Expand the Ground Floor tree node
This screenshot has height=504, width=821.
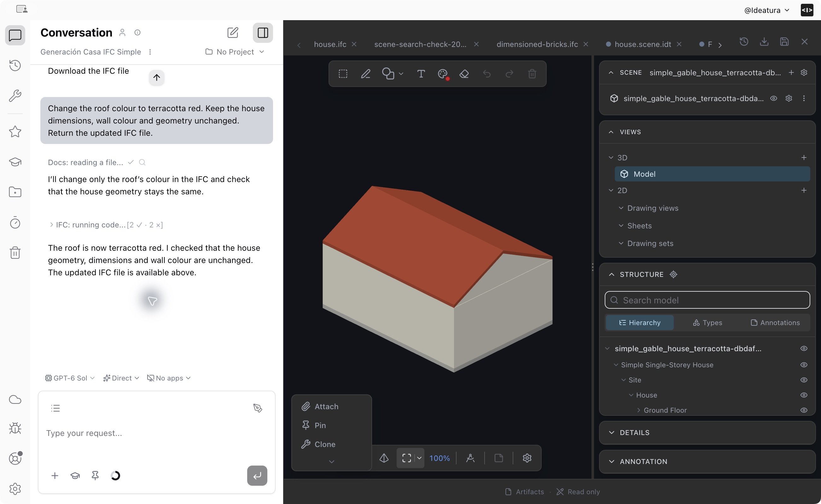[x=638, y=410]
